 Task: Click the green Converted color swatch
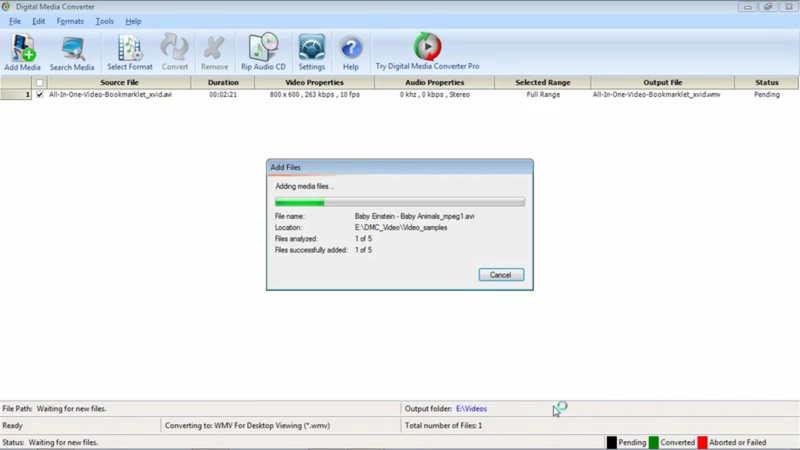pos(654,442)
